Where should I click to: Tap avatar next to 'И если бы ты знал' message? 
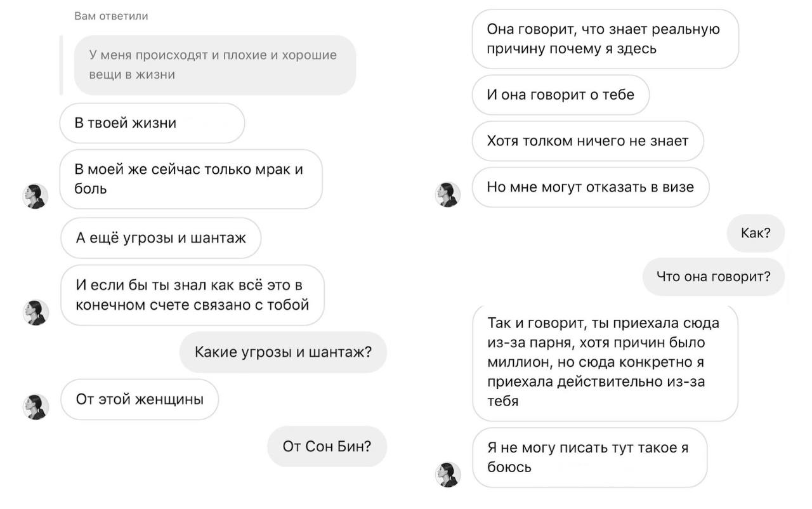click(x=36, y=313)
